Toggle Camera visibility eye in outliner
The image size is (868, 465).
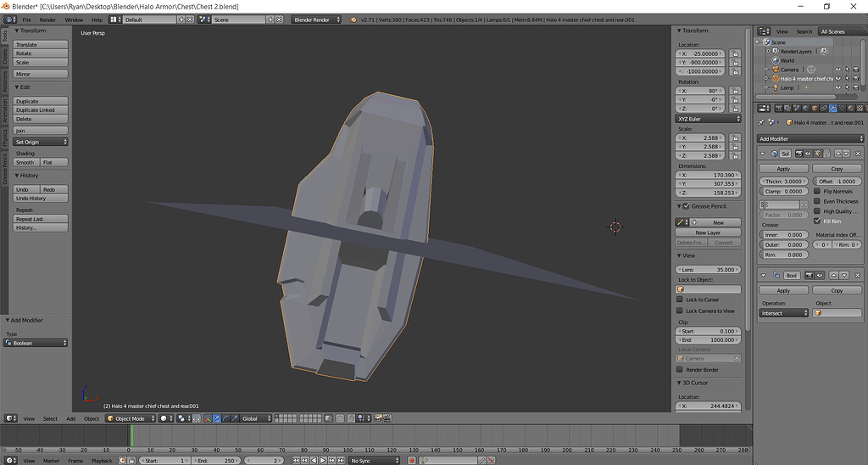[x=838, y=70]
